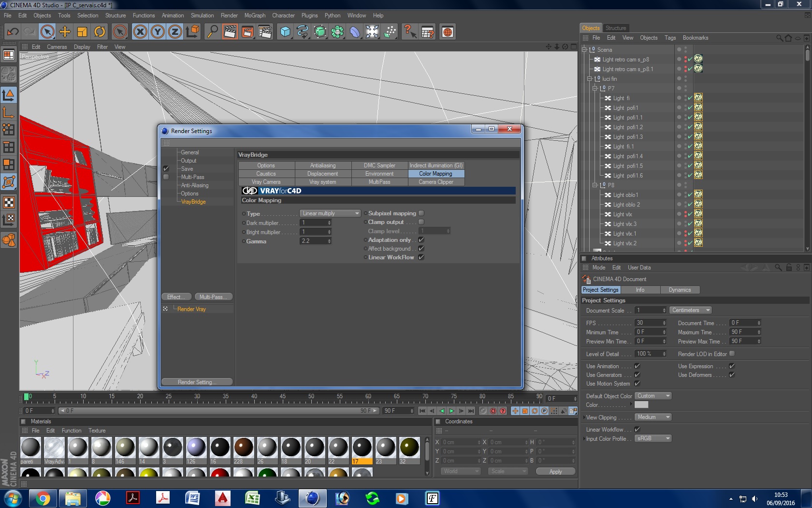Click the Undo arrow icon
The width and height of the screenshot is (812, 508).
(x=13, y=32)
